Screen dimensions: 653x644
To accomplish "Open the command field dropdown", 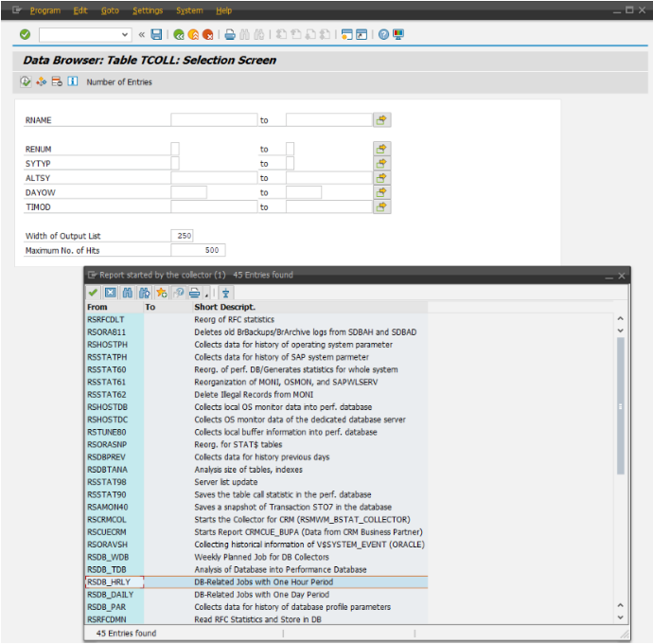I will tap(125, 35).
